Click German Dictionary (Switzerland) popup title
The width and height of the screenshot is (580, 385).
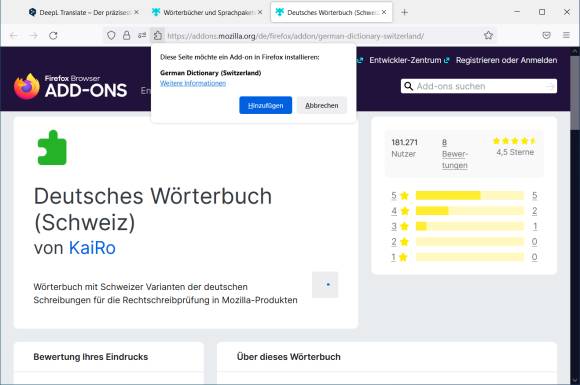click(210, 73)
